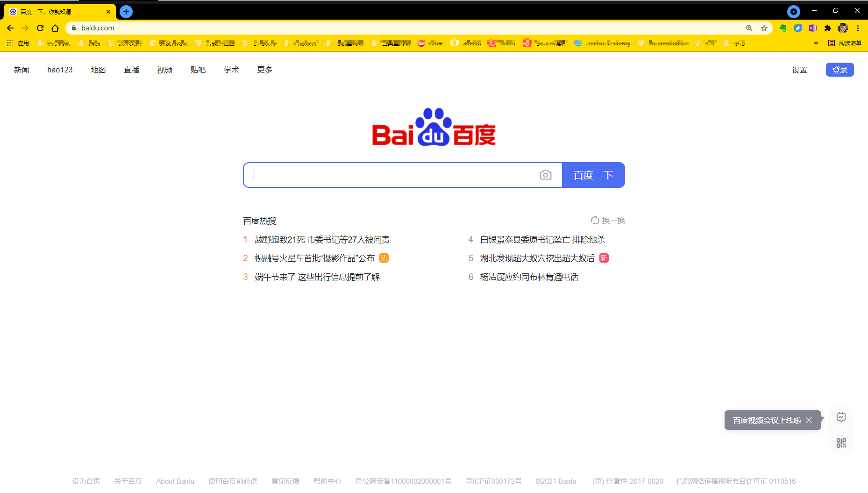Open the 新闻 navigation link
868x493 pixels.
point(21,70)
